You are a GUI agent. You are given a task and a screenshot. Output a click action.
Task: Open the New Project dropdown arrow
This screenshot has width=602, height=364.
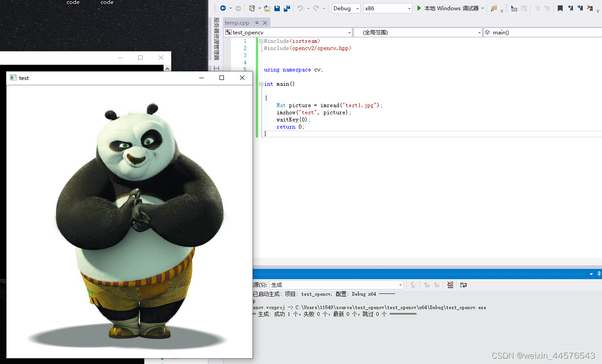click(x=259, y=8)
